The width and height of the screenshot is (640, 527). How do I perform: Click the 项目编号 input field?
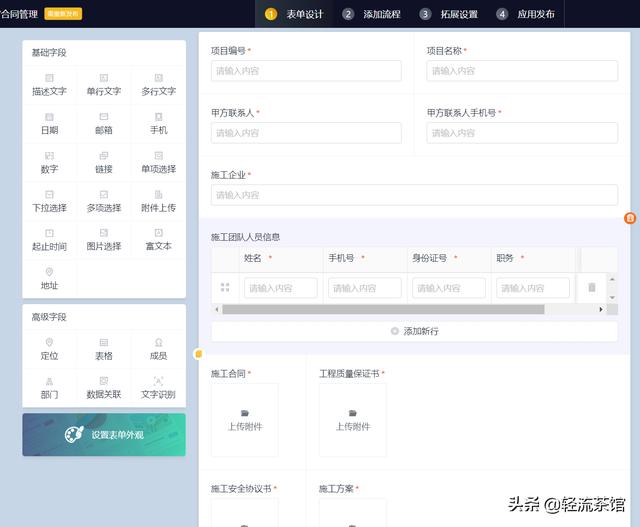pos(306,71)
